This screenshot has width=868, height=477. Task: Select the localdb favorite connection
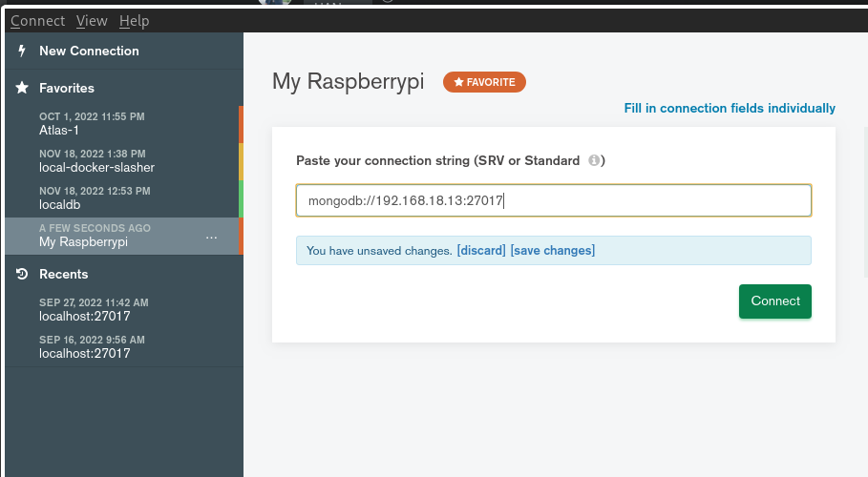[x=122, y=198]
